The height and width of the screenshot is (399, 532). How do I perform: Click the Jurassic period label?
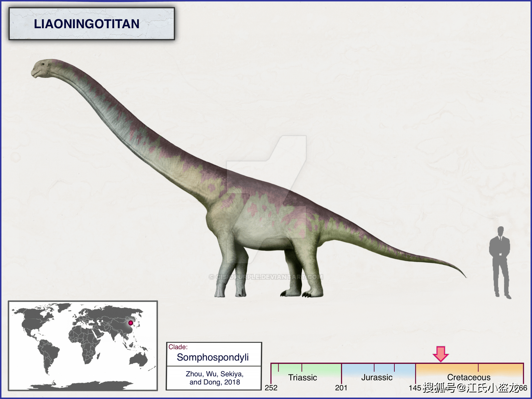pos(377,377)
